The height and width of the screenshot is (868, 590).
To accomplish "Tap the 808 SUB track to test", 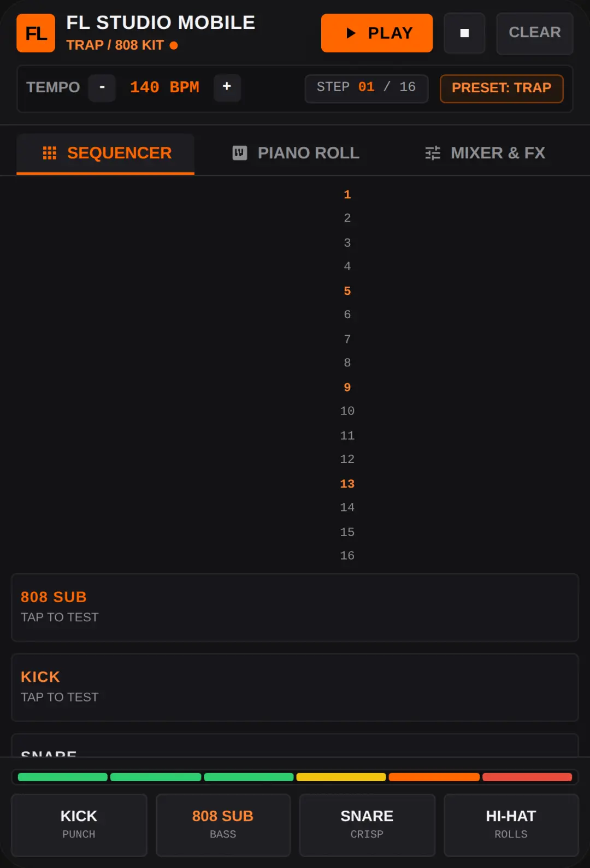I will tap(295, 608).
